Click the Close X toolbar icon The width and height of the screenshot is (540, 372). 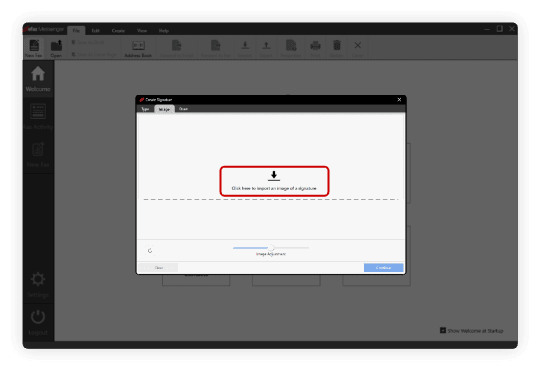point(358,45)
